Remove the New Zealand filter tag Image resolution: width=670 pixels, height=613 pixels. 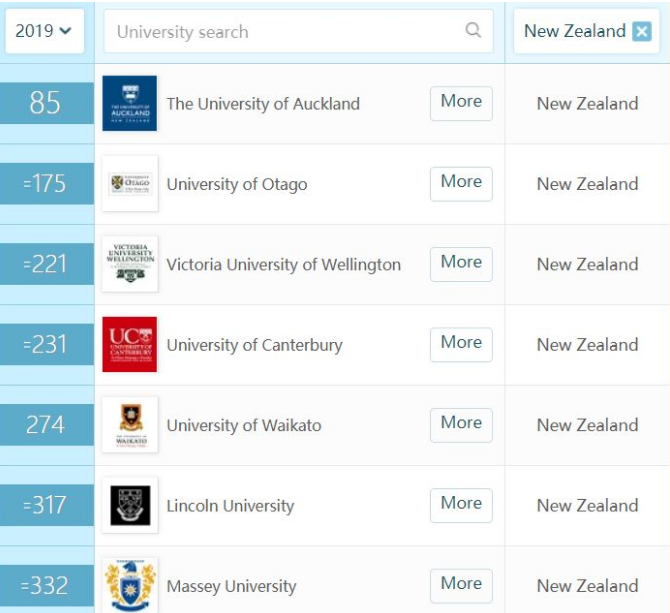tap(642, 32)
